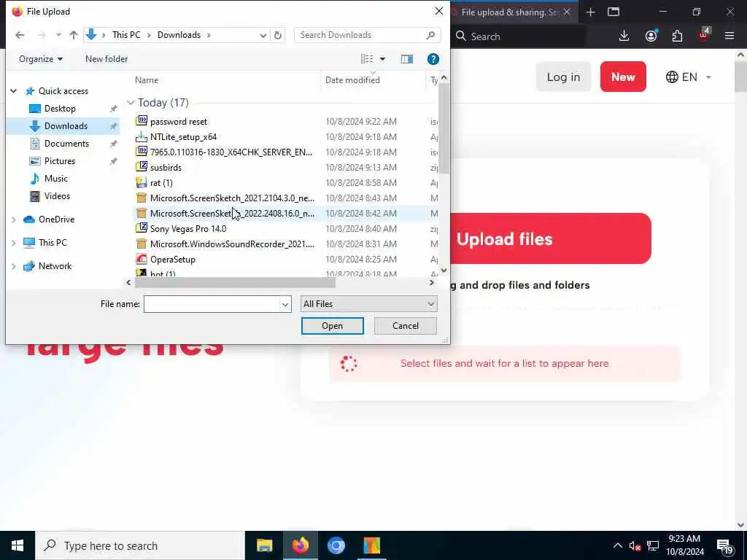Select Microsoft.ScreenSketch_2022.2408.16.0 package
Image resolution: width=747 pixels, height=560 pixels.
pos(232,214)
